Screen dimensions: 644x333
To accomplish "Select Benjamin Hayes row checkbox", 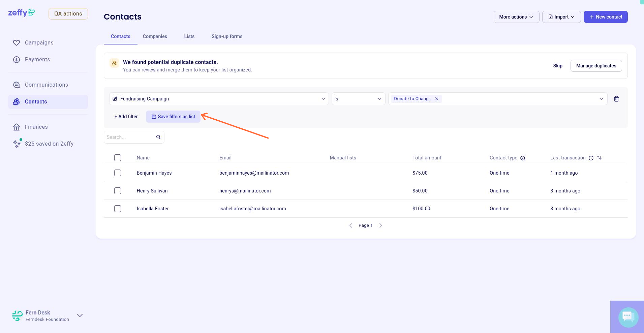I will click(118, 173).
